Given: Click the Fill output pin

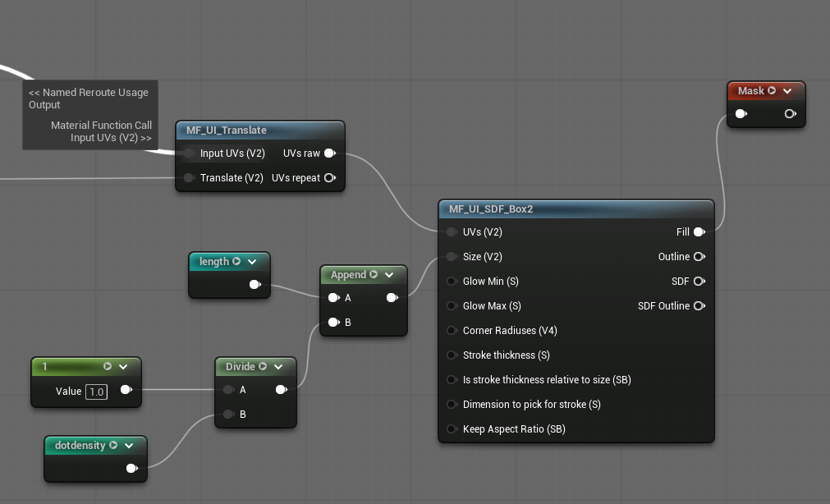Looking at the screenshot, I should [x=699, y=232].
